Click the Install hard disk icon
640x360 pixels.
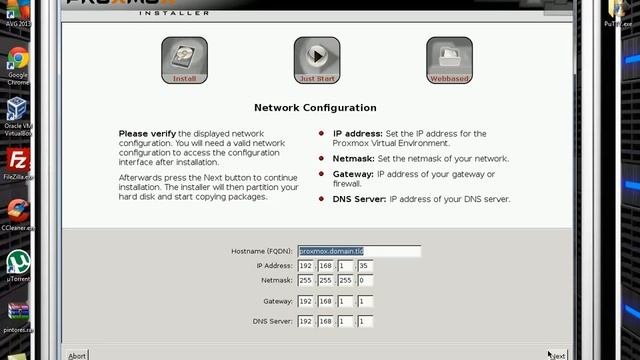point(184,60)
